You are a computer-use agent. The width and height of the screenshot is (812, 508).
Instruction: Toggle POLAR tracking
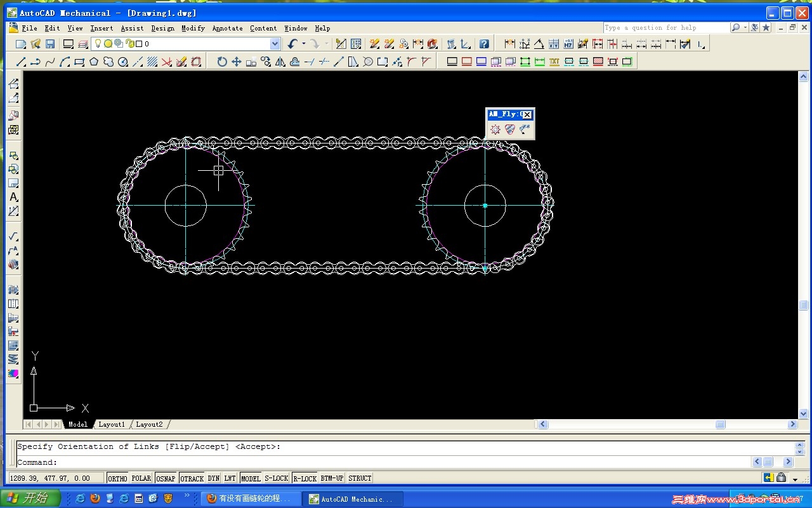tap(141, 478)
